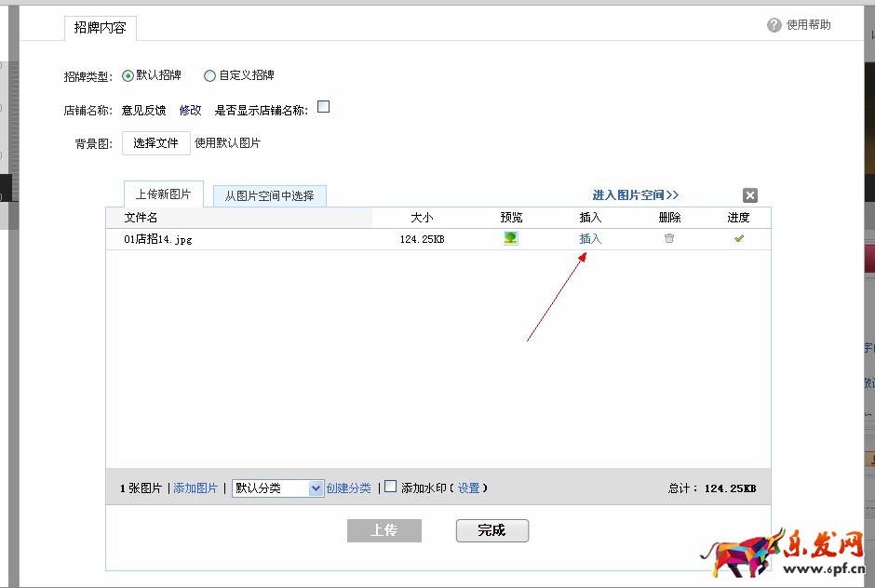This screenshot has height=588, width=875.
Task: Open the 默认分类 category dropdown
Action: (x=316, y=487)
